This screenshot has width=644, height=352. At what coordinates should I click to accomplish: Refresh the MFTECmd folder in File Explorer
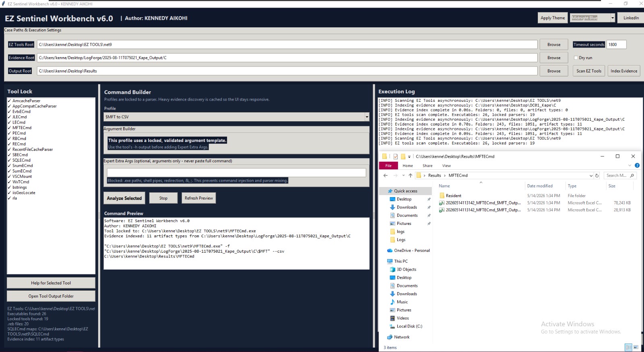click(597, 175)
